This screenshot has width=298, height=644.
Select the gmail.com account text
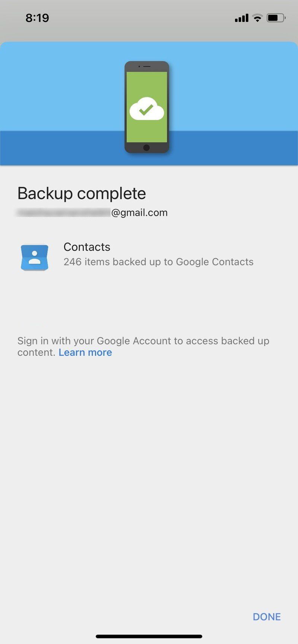pos(140,212)
